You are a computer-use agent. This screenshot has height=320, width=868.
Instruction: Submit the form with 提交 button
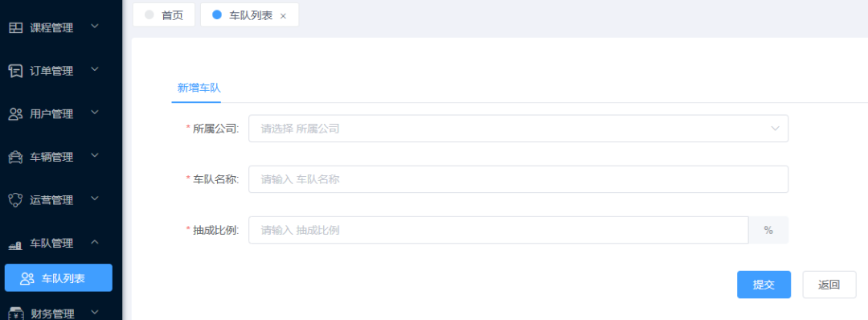click(764, 285)
